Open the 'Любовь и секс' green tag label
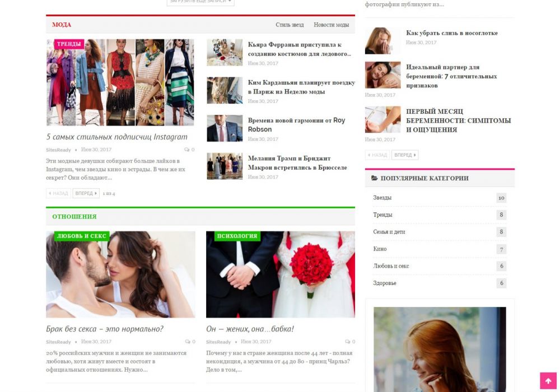 pyautogui.click(x=81, y=236)
